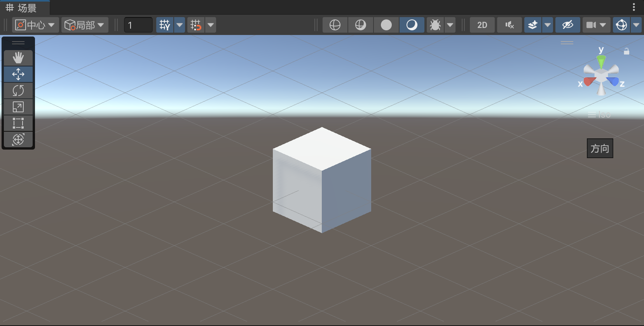Toggle grid visibility on Y axis
644x326 pixels.
165,25
